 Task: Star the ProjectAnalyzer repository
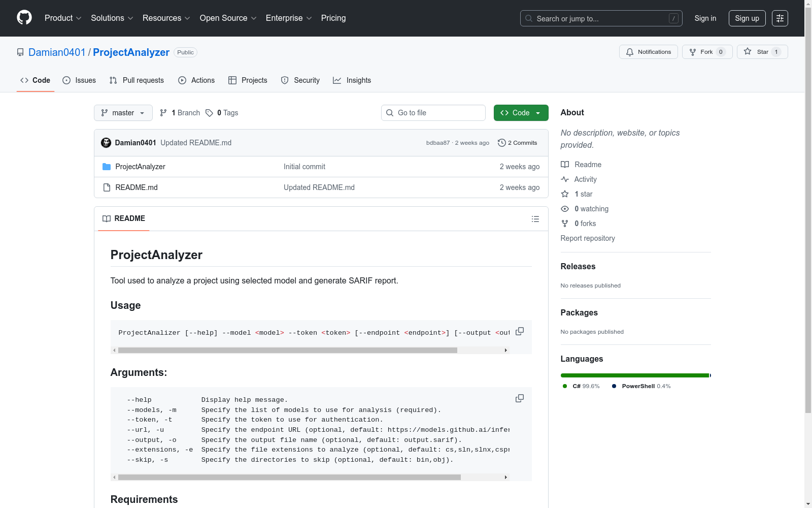[x=762, y=52]
